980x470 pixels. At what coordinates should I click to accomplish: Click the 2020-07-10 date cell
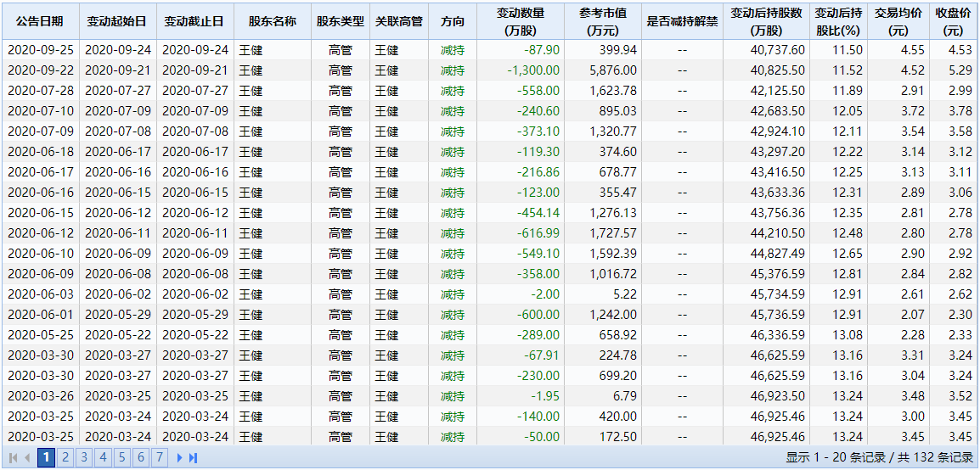click(40, 111)
